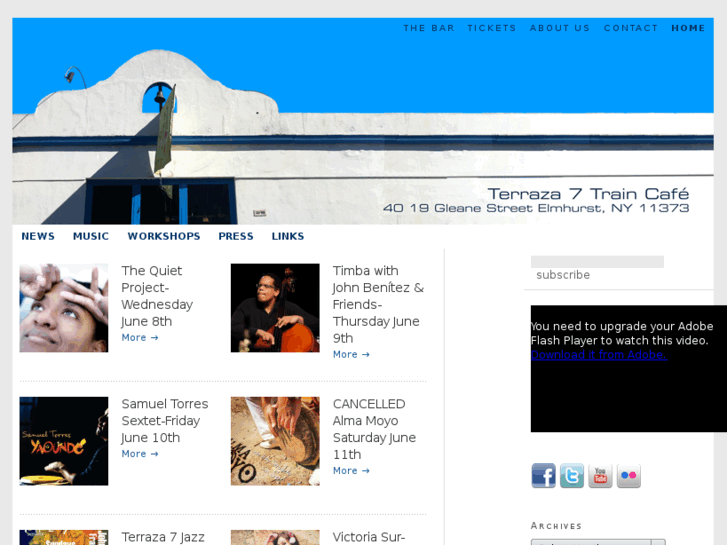Go to THE BAR page
The image size is (727, 545).
(429, 28)
